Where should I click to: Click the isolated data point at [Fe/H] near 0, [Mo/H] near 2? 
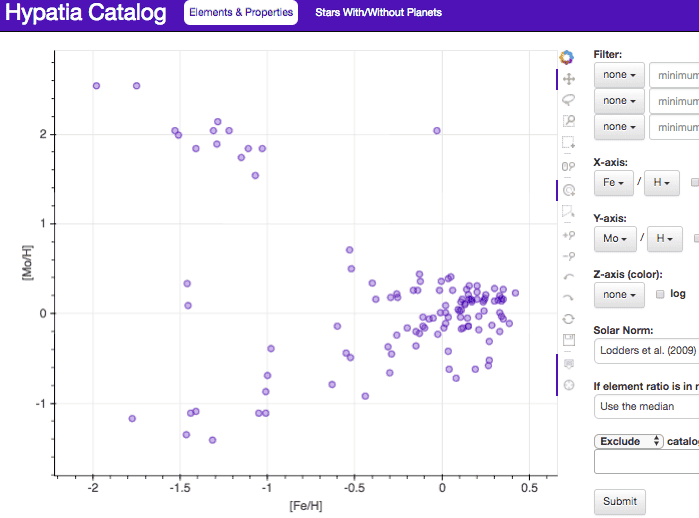tap(437, 131)
